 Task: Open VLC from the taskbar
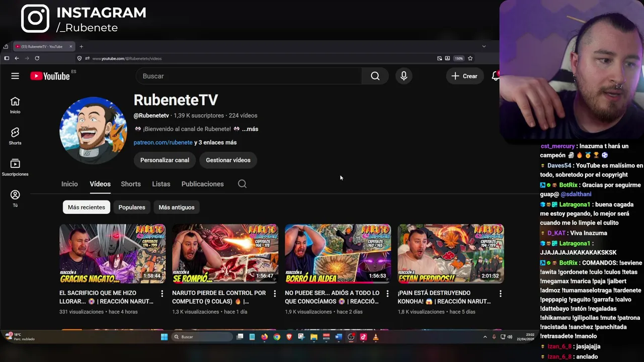tap(375, 337)
